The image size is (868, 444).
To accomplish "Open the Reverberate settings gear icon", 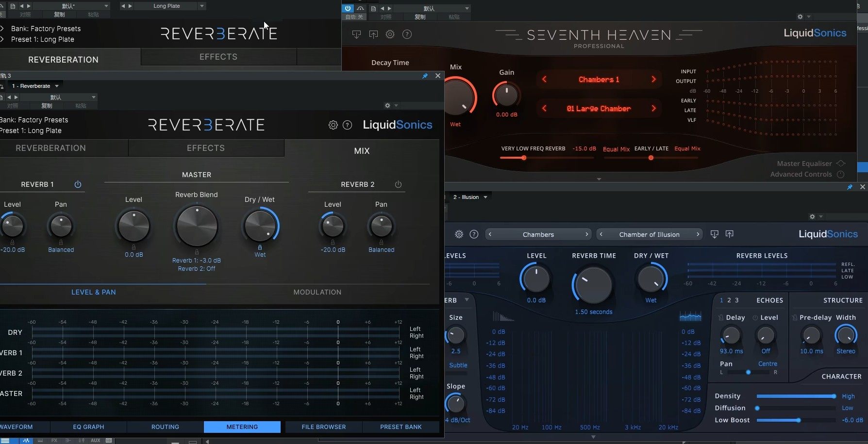I will [x=333, y=125].
